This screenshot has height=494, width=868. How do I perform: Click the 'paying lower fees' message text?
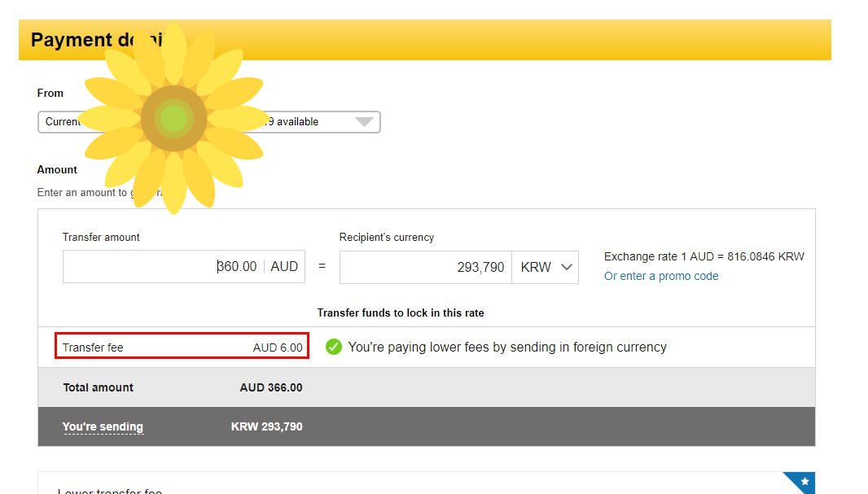(507, 347)
